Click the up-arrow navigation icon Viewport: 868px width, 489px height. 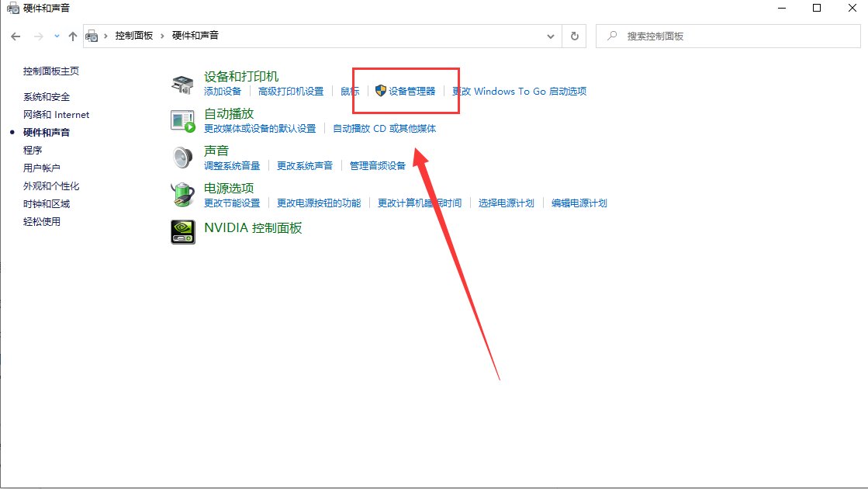click(73, 36)
